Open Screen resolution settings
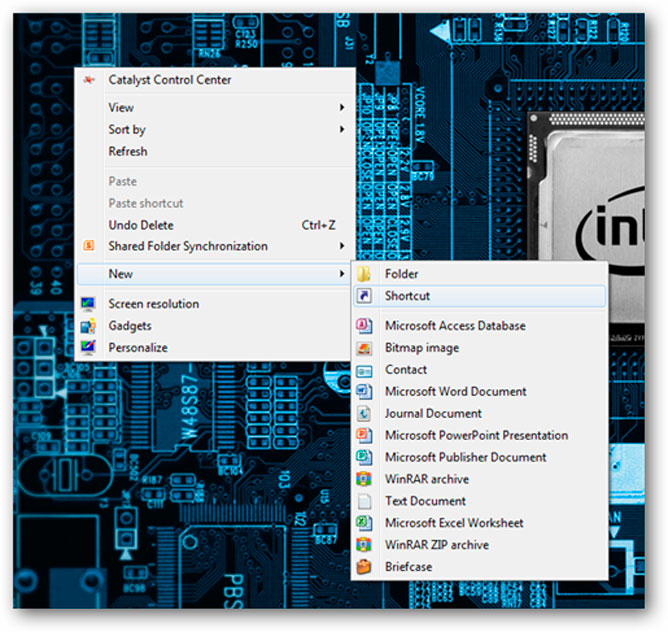 [x=153, y=304]
